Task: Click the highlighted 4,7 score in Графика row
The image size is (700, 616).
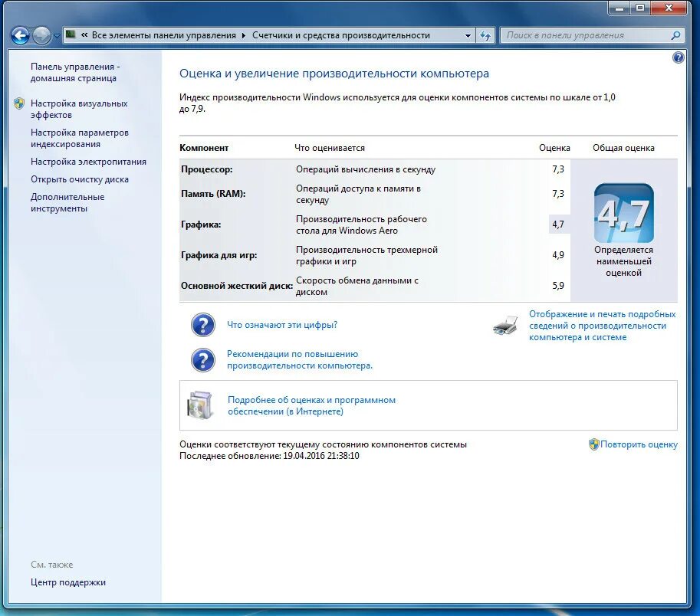Action: pos(558,224)
